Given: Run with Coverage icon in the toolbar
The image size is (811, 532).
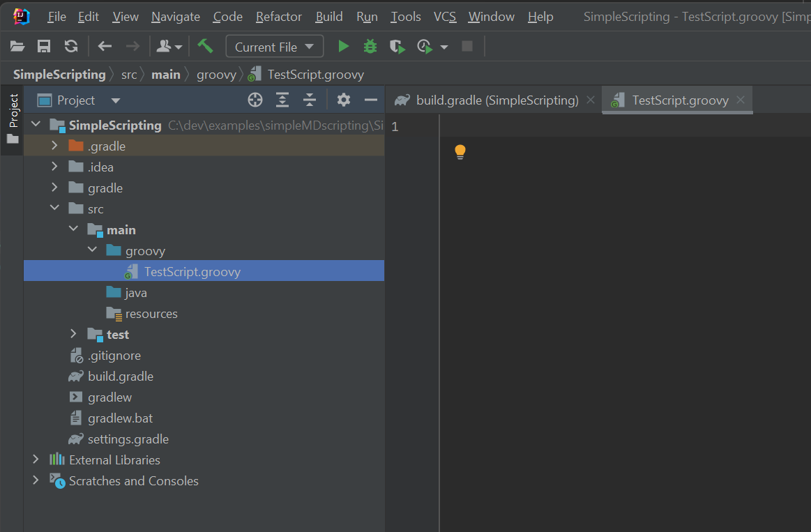Looking at the screenshot, I should pyautogui.click(x=397, y=45).
